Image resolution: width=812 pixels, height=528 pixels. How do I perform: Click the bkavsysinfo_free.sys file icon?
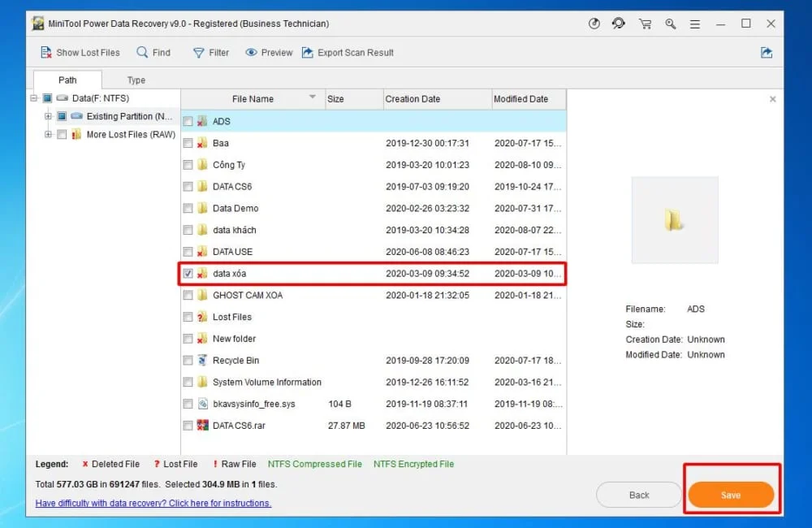(202, 404)
